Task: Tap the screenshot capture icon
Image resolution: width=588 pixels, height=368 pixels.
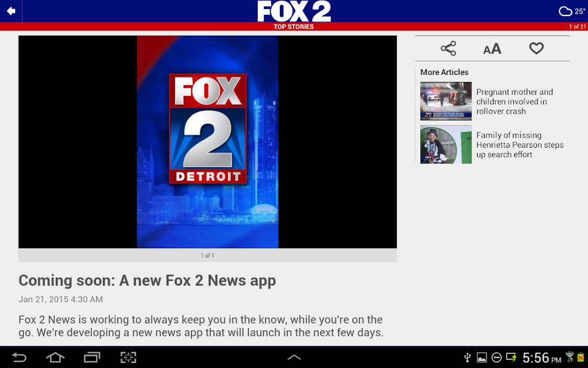Action: pyautogui.click(x=128, y=357)
